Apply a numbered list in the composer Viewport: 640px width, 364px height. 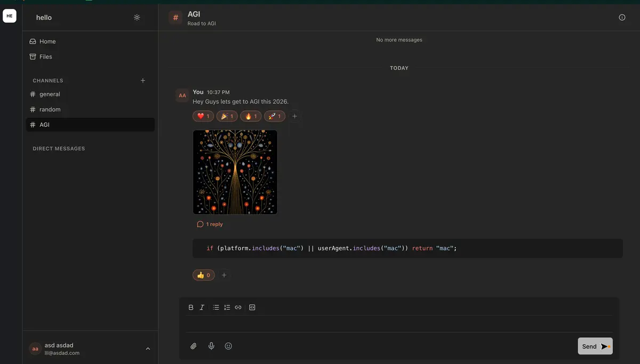[227, 307]
